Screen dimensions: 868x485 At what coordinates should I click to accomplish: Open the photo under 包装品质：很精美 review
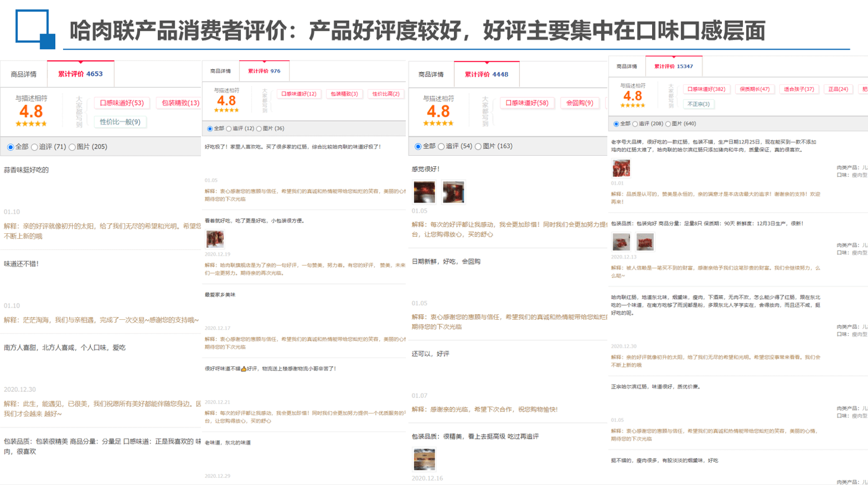[424, 459]
